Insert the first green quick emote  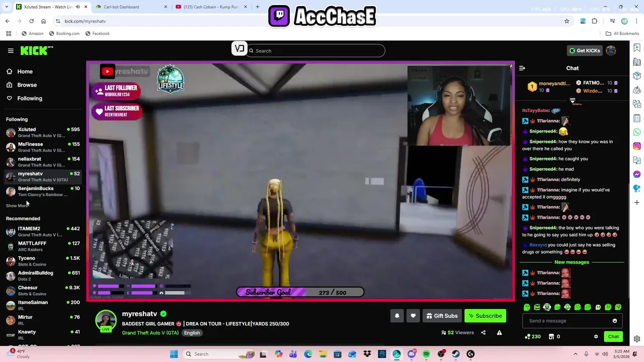(527, 307)
